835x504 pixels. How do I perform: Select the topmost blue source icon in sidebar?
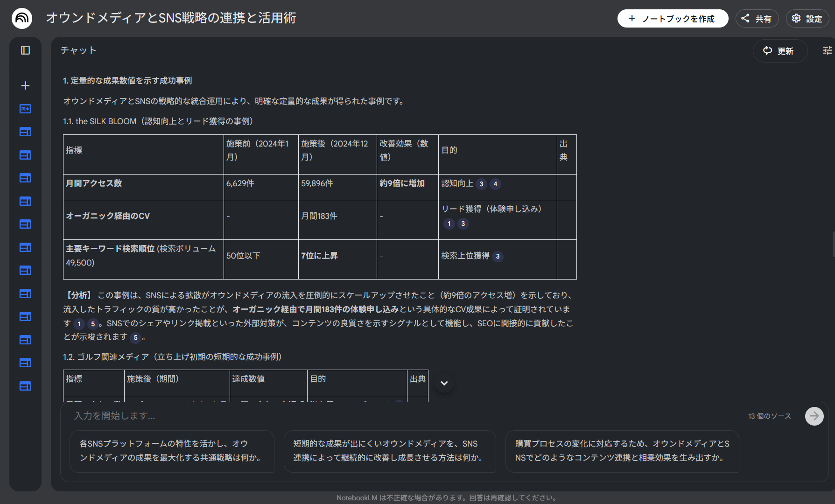(26, 132)
